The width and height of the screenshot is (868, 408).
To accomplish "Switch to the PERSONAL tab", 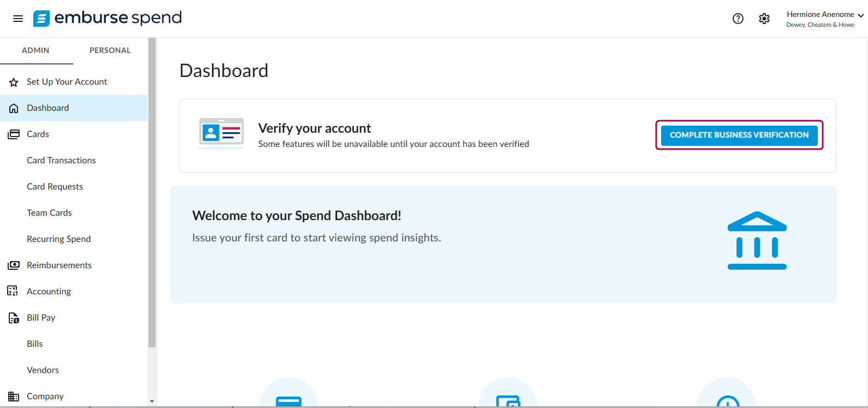I will tap(110, 50).
